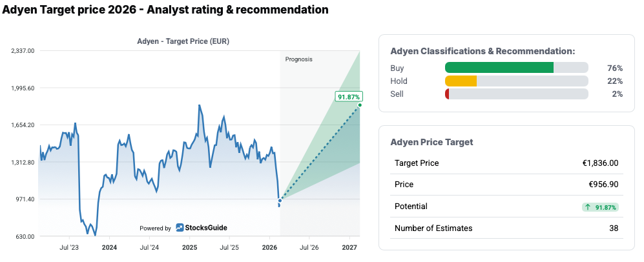
Task: Click the Target Price value €1,836.00
Action: 600,163
